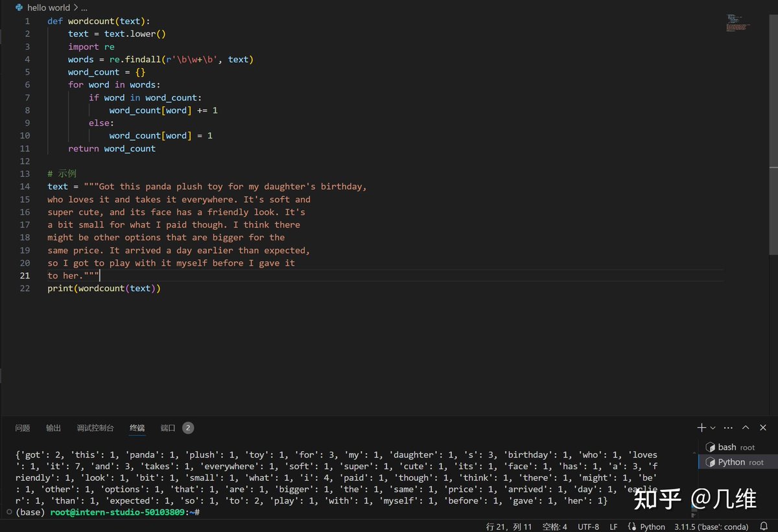The height and width of the screenshot is (532, 778).
Task: Click the Python file icon in breadcrumb
Action: pos(19,8)
